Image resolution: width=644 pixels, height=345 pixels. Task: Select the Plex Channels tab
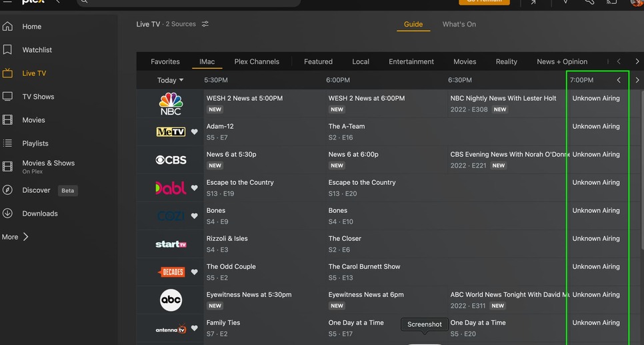[x=257, y=61]
